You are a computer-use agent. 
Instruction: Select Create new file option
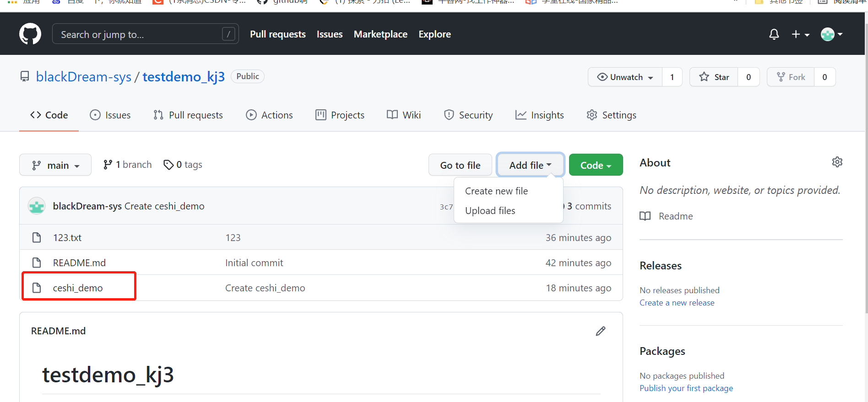(x=508, y=191)
